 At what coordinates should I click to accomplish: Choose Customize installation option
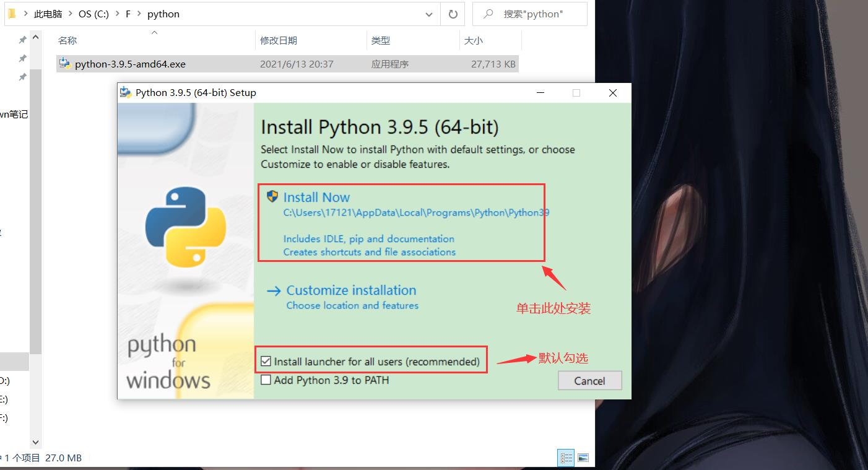351,290
